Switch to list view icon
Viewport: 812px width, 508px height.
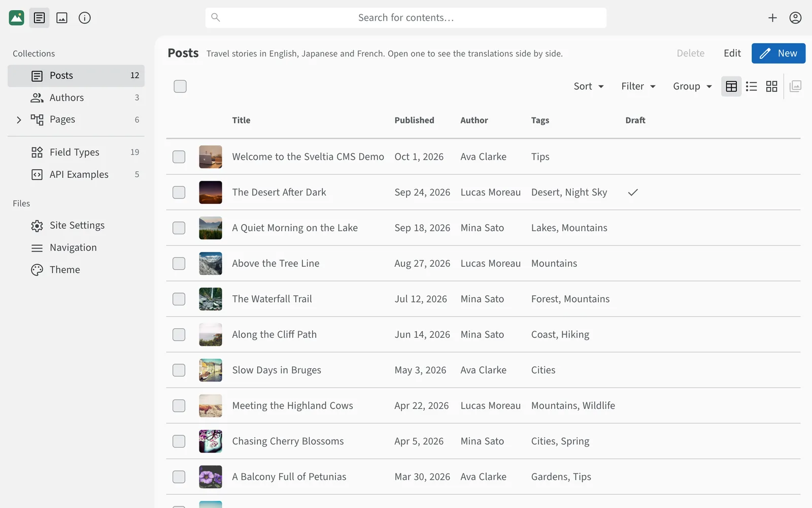point(752,86)
